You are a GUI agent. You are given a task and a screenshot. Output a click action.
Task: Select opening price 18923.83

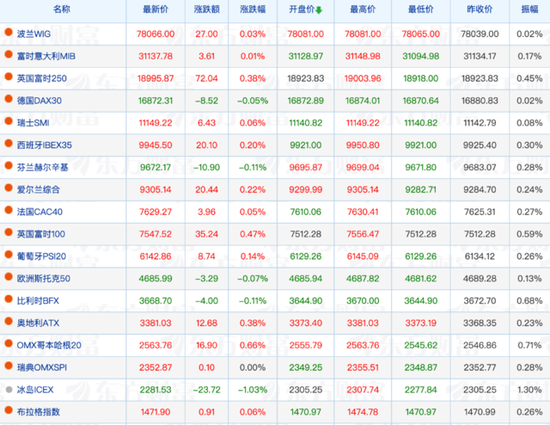tap(306, 78)
